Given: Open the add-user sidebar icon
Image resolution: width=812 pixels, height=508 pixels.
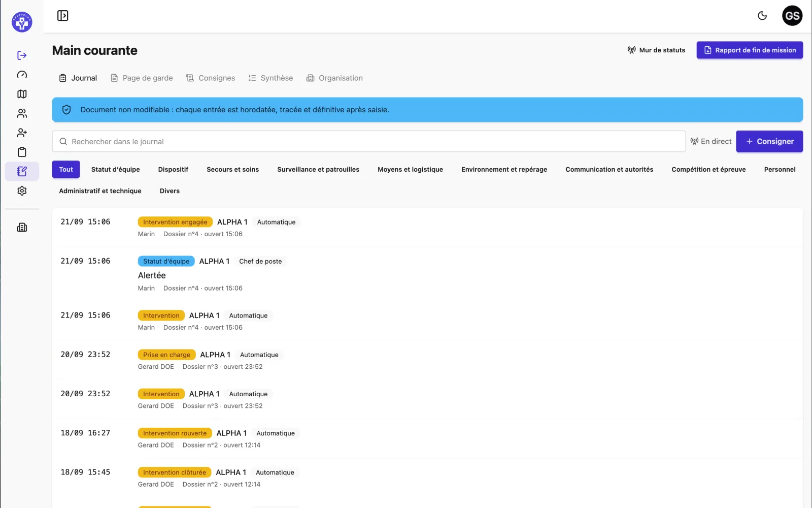Looking at the screenshot, I should (x=22, y=133).
